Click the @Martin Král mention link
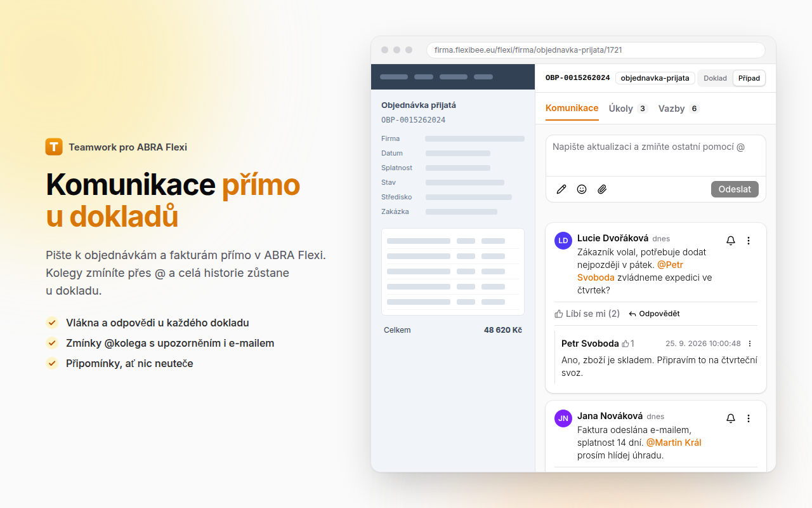 (674, 443)
